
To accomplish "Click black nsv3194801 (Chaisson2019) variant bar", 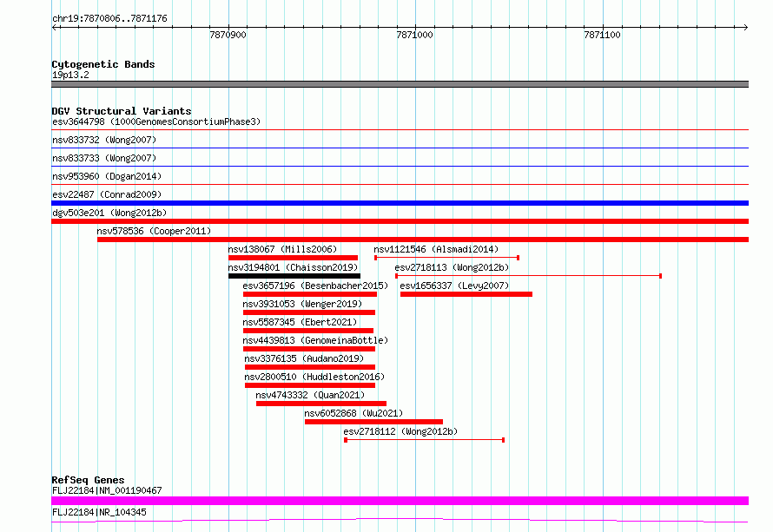I will [x=294, y=276].
